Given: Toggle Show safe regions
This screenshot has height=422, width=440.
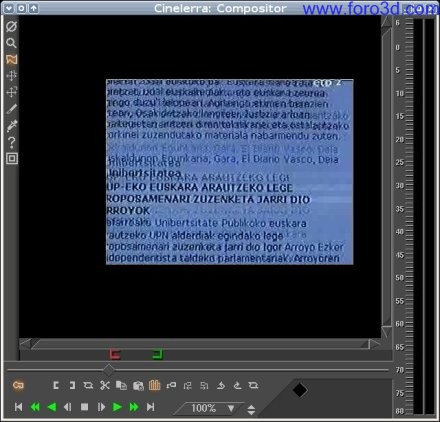Looking at the screenshot, I should pyautogui.click(x=12, y=159).
